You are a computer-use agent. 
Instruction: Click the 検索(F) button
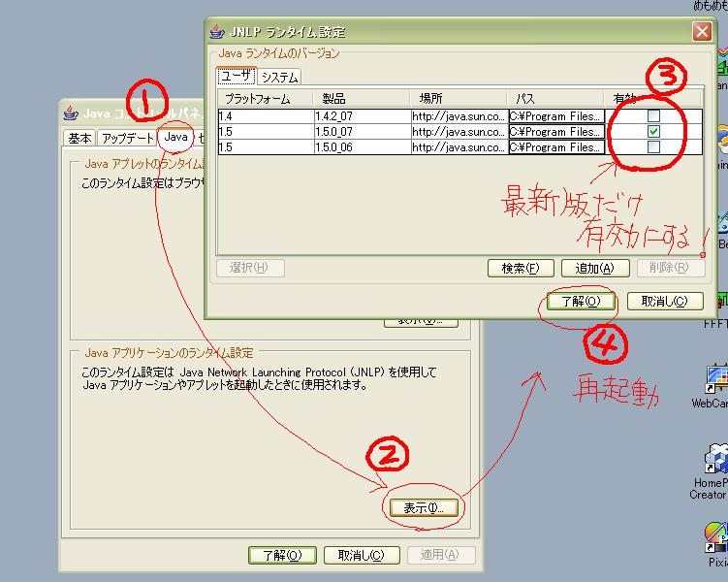point(521,268)
